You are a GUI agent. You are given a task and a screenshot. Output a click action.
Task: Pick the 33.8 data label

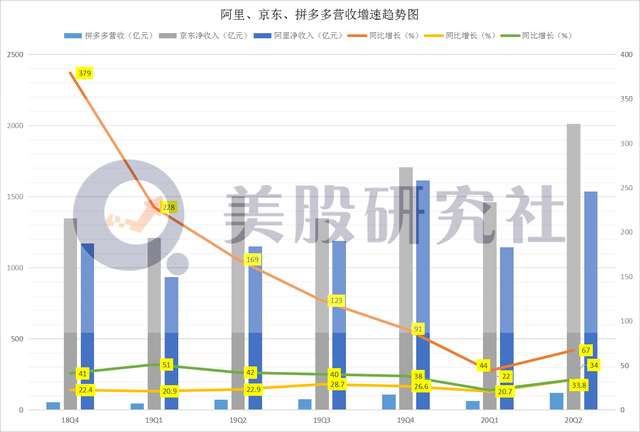579,385
